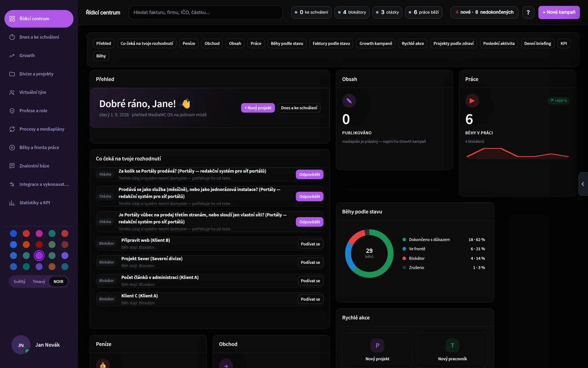
Task: Click the JN avatar next to Jan Novák
Action: point(21,345)
